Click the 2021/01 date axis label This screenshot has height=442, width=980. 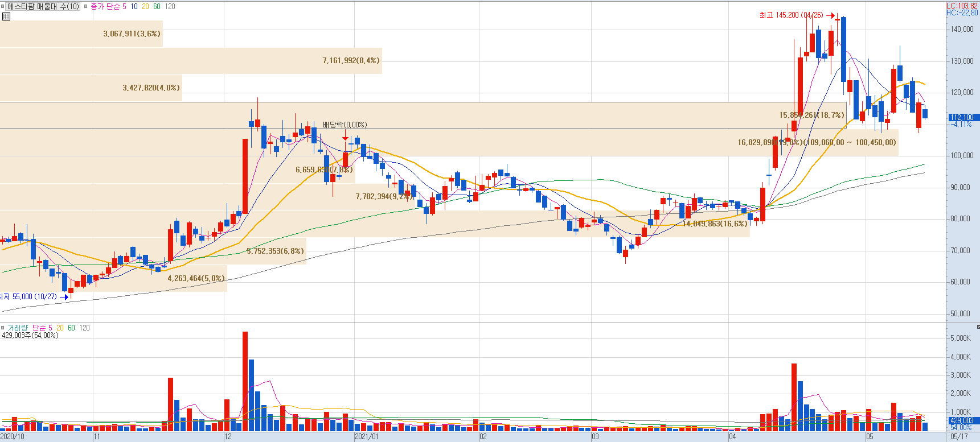coord(366,437)
